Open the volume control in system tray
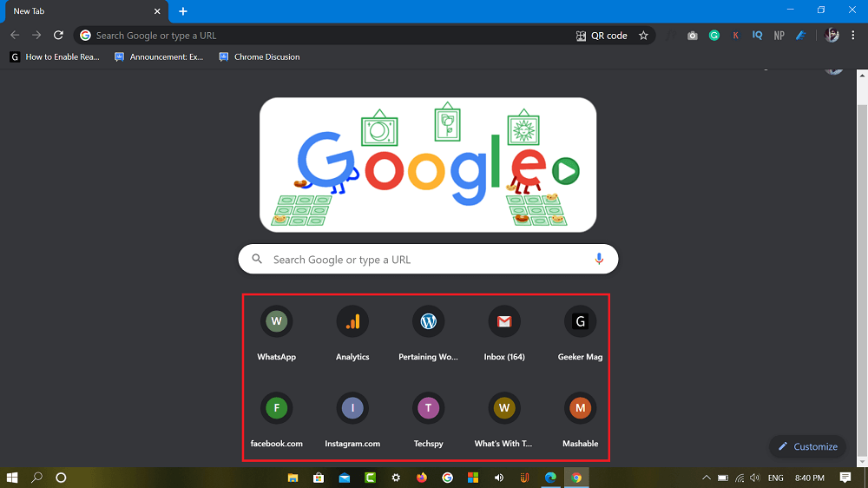This screenshot has height=488, width=868. 755,478
